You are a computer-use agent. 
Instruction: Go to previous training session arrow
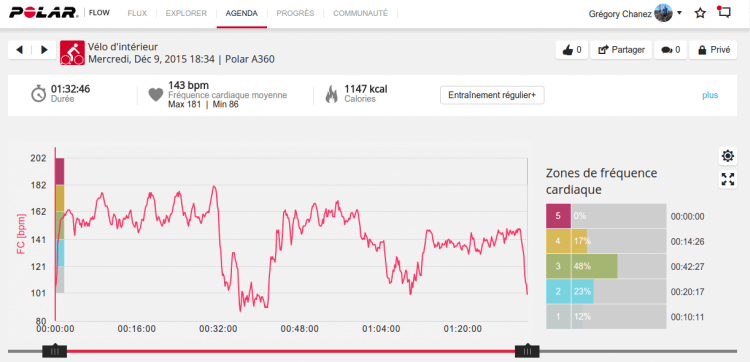[x=20, y=50]
